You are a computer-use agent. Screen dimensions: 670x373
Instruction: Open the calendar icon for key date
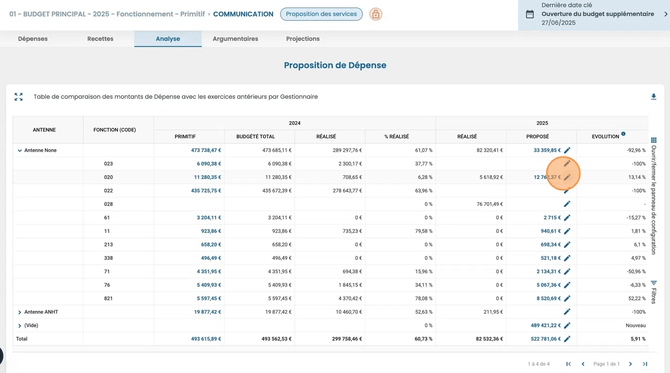click(x=530, y=14)
